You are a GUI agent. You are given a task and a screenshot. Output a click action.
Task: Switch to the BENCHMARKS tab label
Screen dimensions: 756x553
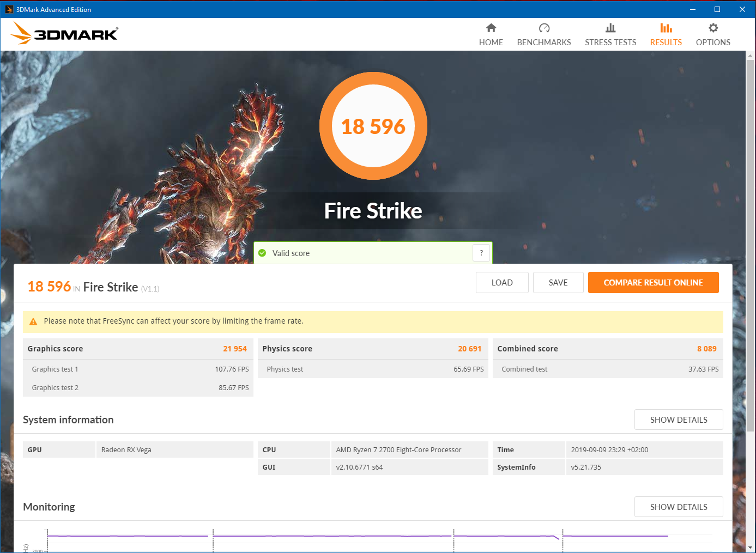544,42
